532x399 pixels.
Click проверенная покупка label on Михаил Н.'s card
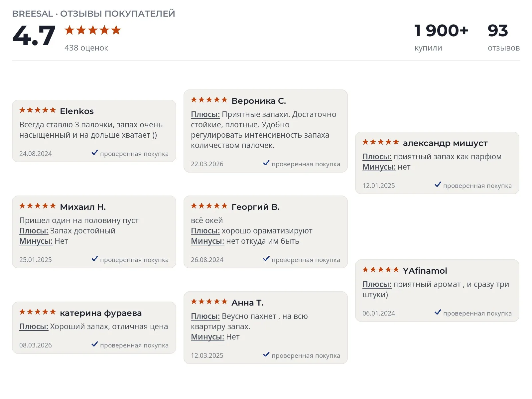(x=134, y=260)
